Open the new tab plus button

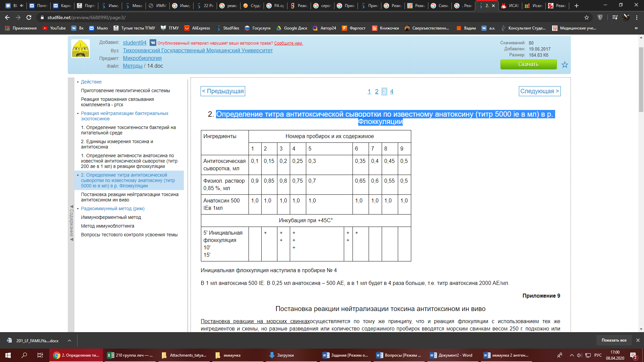[x=577, y=6]
